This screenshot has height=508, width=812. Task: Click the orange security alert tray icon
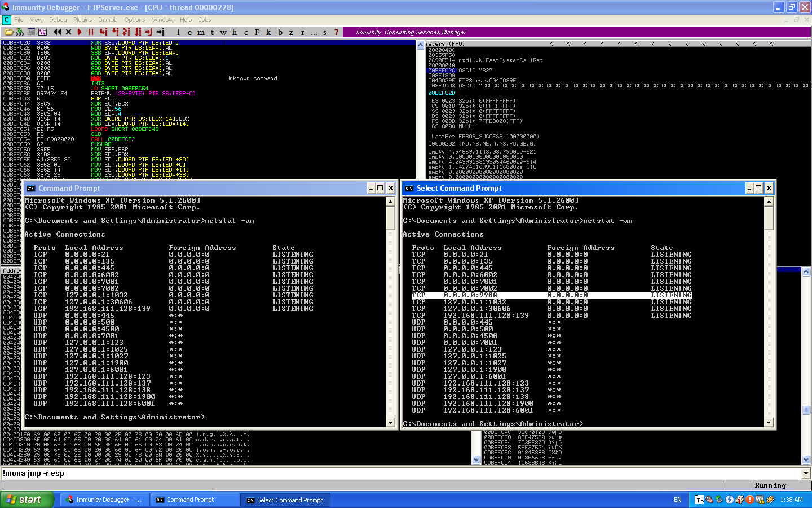(x=750, y=500)
